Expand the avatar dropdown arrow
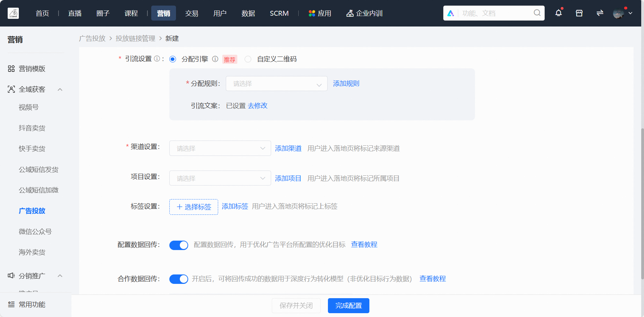This screenshot has height=317, width=644. pyautogui.click(x=630, y=13)
